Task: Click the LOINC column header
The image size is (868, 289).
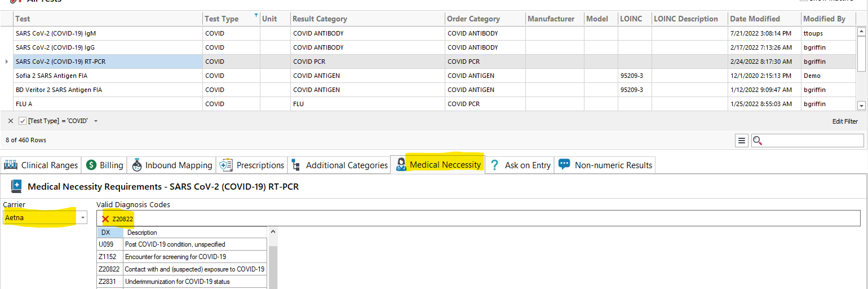Action: tap(635, 19)
